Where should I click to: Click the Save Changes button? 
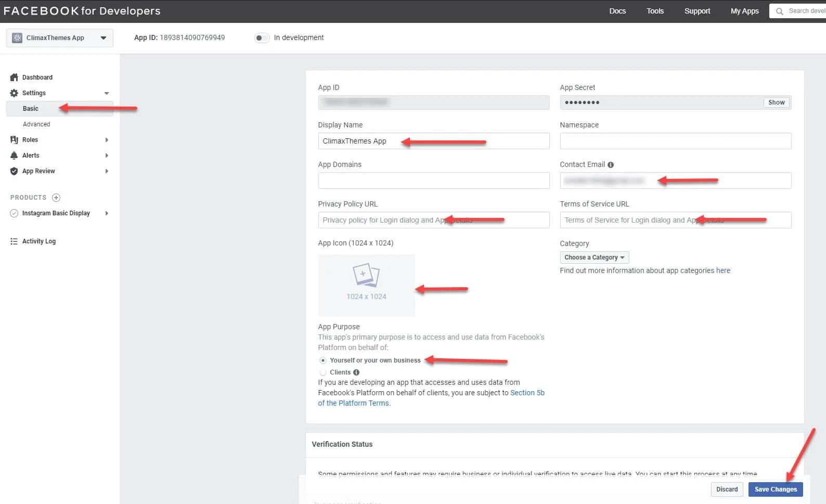pos(776,489)
